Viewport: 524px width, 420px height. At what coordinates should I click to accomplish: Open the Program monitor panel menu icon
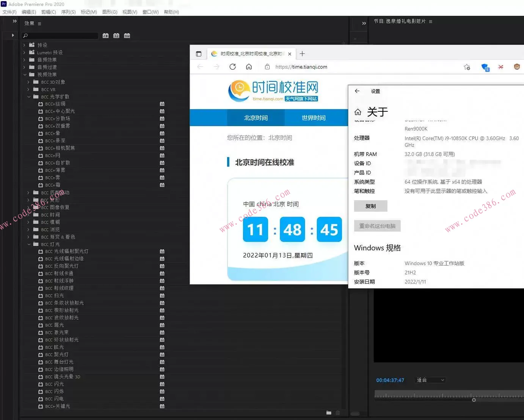point(430,22)
